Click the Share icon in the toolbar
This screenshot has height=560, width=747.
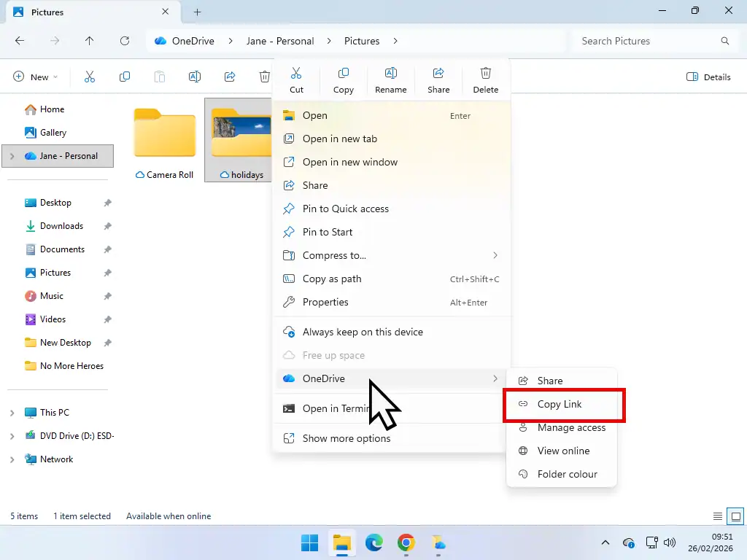[x=438, y=77]
